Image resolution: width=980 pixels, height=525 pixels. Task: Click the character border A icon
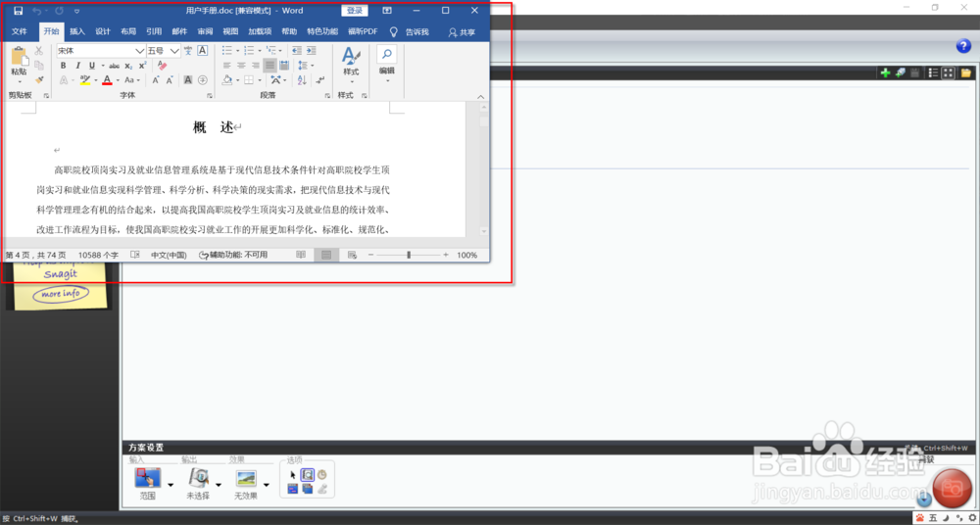pos(203,51)
